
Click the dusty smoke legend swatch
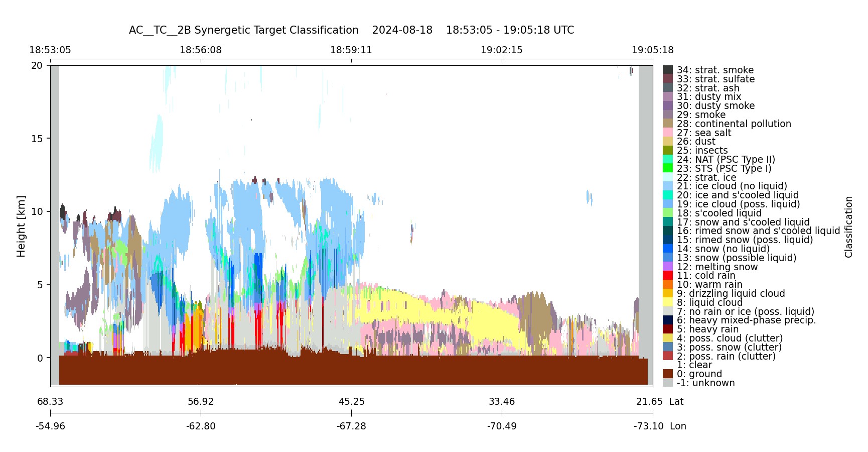(667, 105)
